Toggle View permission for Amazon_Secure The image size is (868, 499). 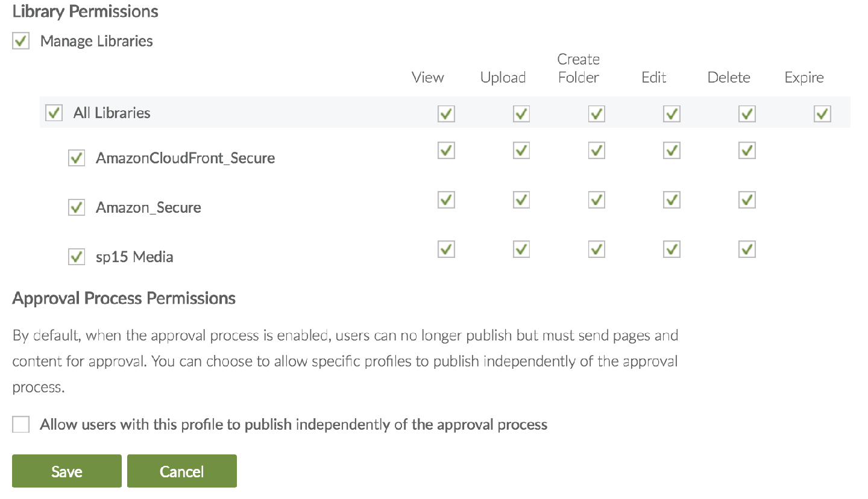pos(446,199)
